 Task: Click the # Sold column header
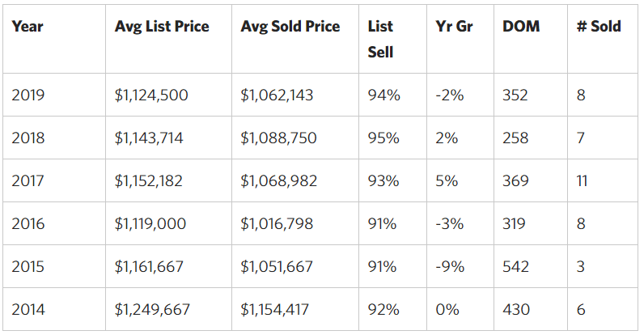599,26
